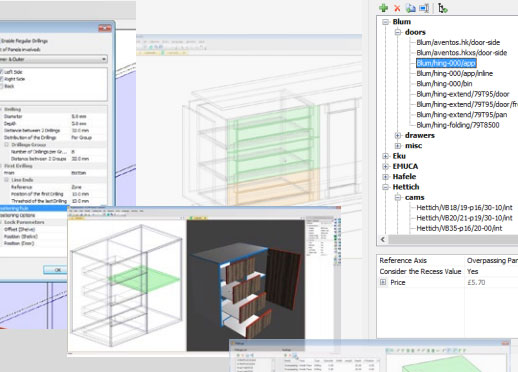Collapse the doors folder under Blum
The image size is (518, 372).
(x=398, y=32)
